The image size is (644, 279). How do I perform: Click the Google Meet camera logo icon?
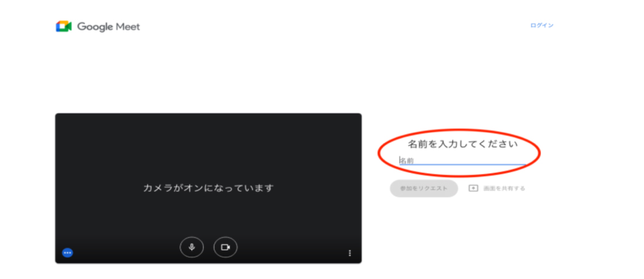point(64,27)
